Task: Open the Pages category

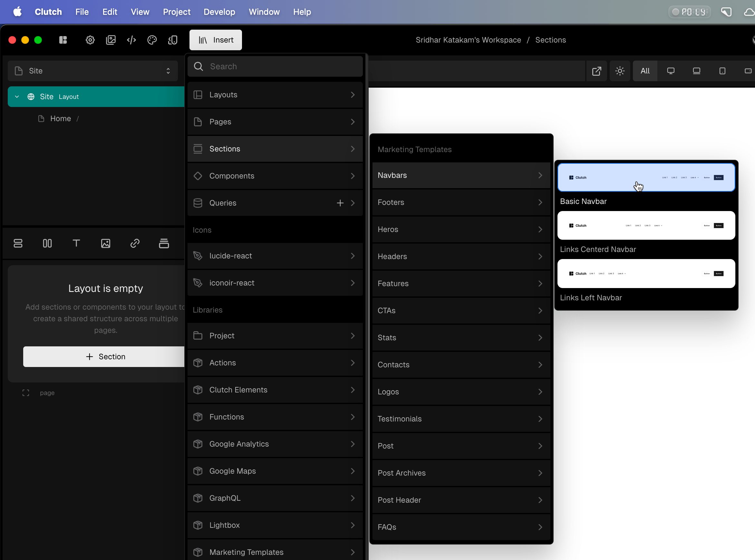Action: (x=275, y=122)
